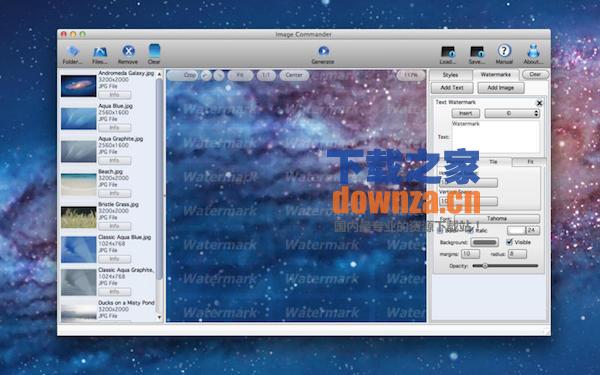This screenshot has width=600, height=375.
Task: Click the font size field showing 24
Action: (533, 230)
